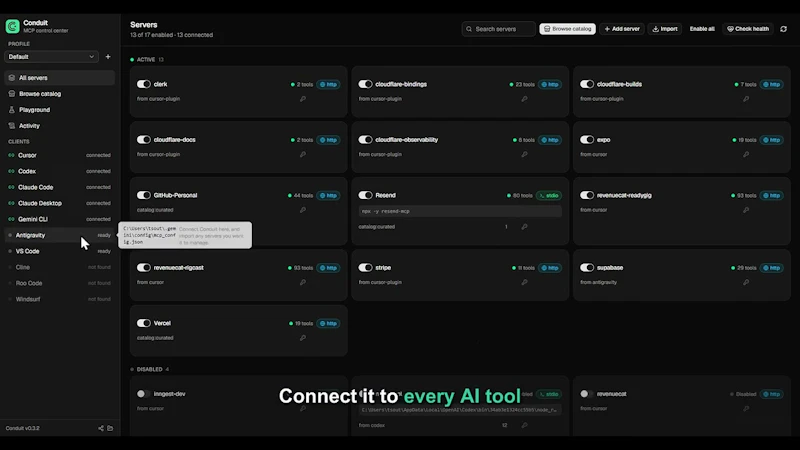Image resolution: width=800 pixels, height=450 pixels.
Task: Click the key icon on Resend card
Action: pyautogui.click(x=524, y=227)
